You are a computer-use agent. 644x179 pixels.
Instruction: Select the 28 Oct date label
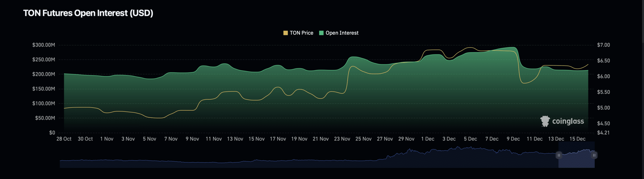[x=64, y=139]
